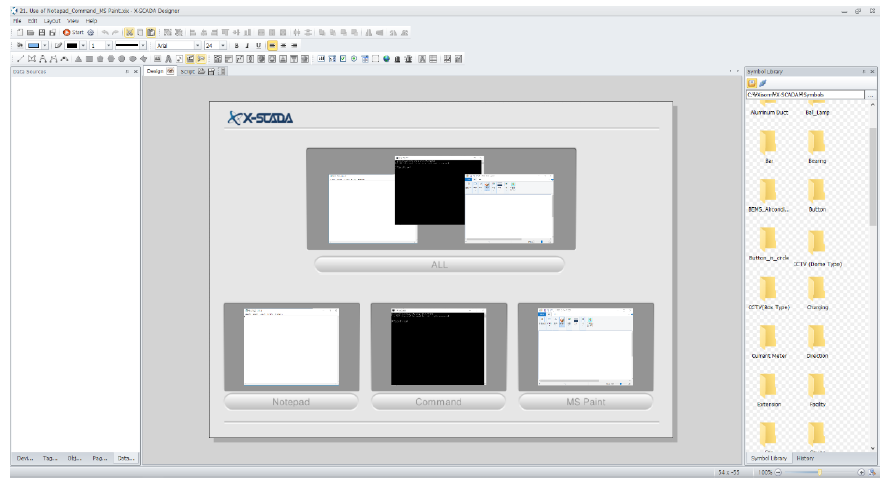This screenshot has width=887, height=484.
Task: Open the File menu
Action: [x=17, y=21]
